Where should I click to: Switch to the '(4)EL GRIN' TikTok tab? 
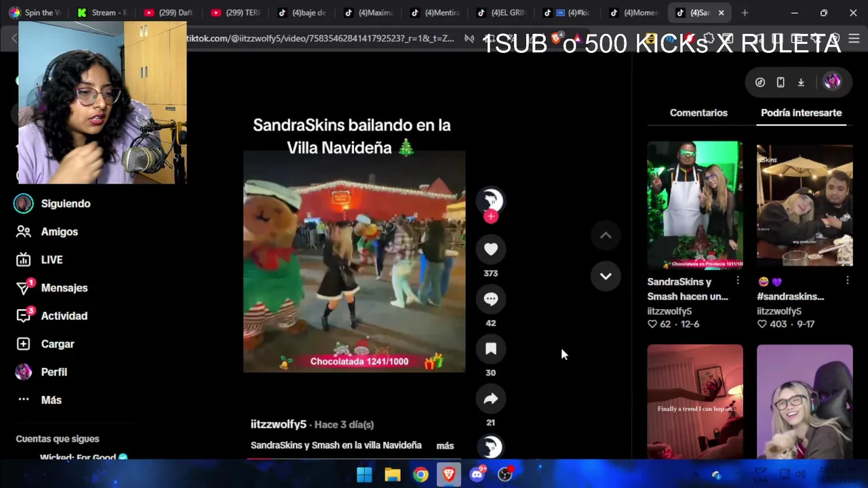pos(502,12)
